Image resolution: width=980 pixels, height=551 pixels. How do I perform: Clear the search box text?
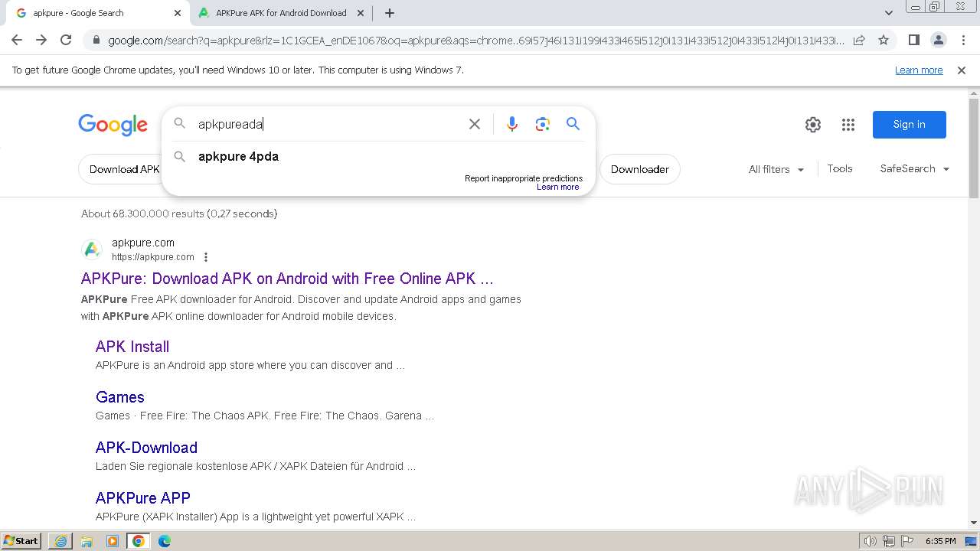[x=475, y=124]
